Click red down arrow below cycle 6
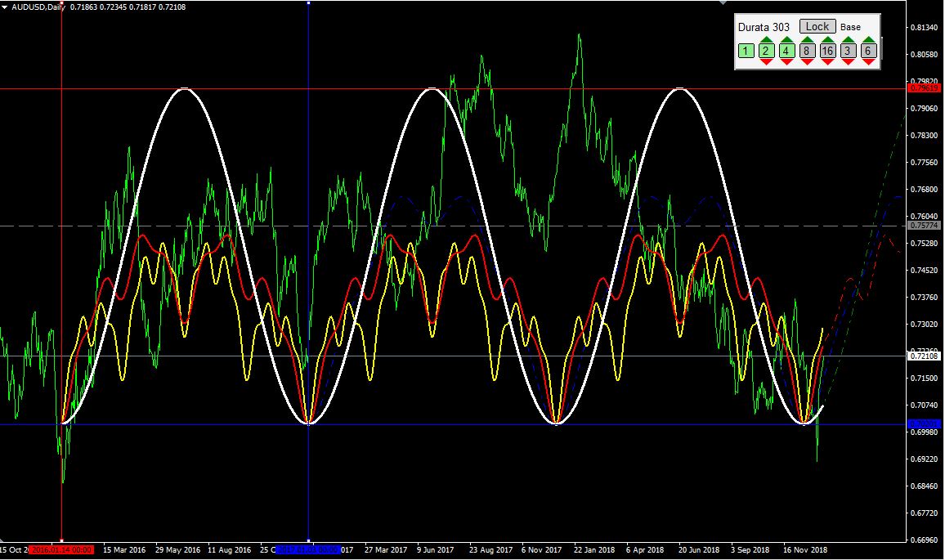Screen dimensions: 945x560 869,62
